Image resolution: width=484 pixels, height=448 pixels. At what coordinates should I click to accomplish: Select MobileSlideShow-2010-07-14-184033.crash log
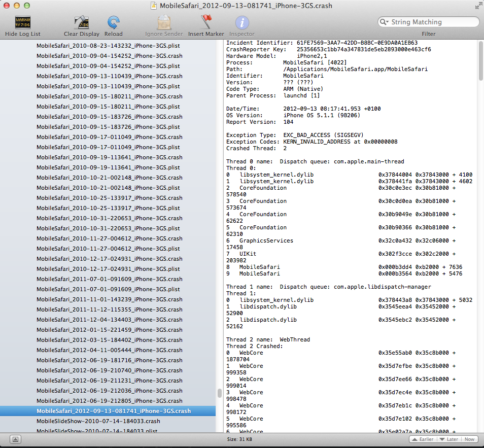[98, 421]
